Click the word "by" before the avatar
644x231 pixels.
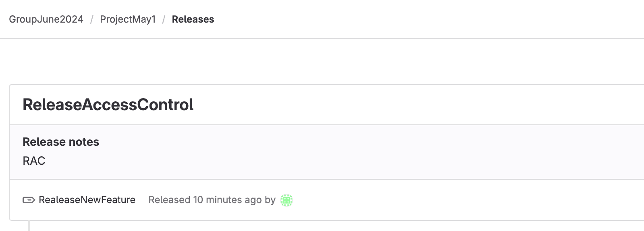pyautogui.click(x=270, y=200)
